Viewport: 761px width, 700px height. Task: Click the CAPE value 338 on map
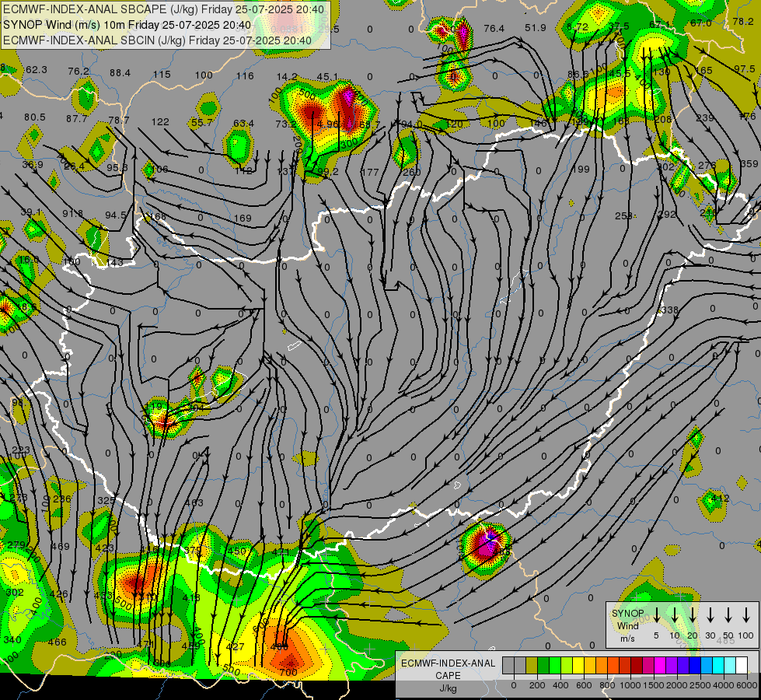pos(670,310)
